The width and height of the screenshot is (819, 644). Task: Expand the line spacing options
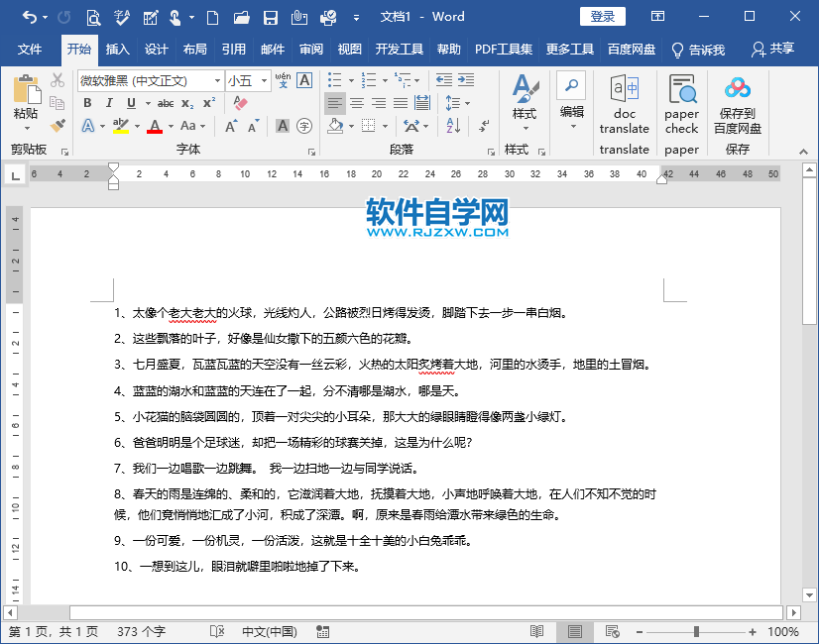(x=465, y=102)
